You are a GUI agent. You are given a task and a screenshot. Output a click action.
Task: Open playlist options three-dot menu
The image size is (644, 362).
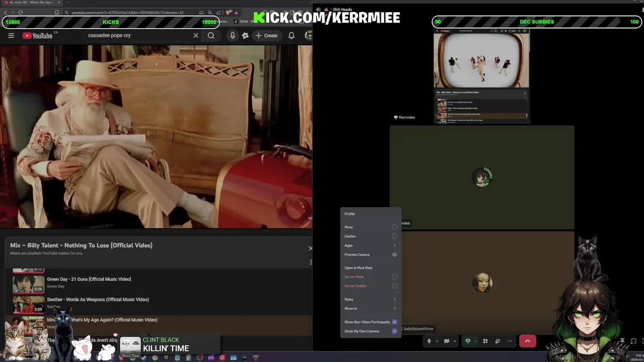coord(310,262)
